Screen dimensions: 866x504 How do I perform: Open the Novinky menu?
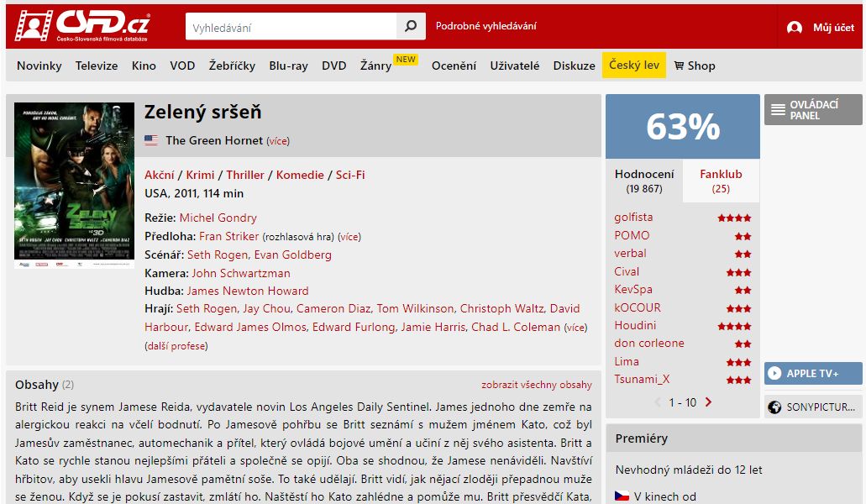[x=39, y=66]
